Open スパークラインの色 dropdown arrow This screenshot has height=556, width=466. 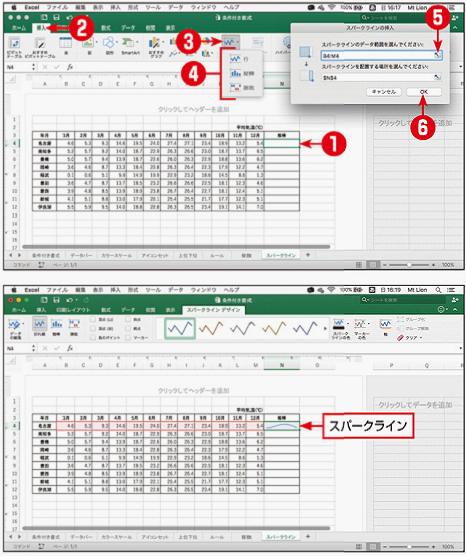pos(348,323)
